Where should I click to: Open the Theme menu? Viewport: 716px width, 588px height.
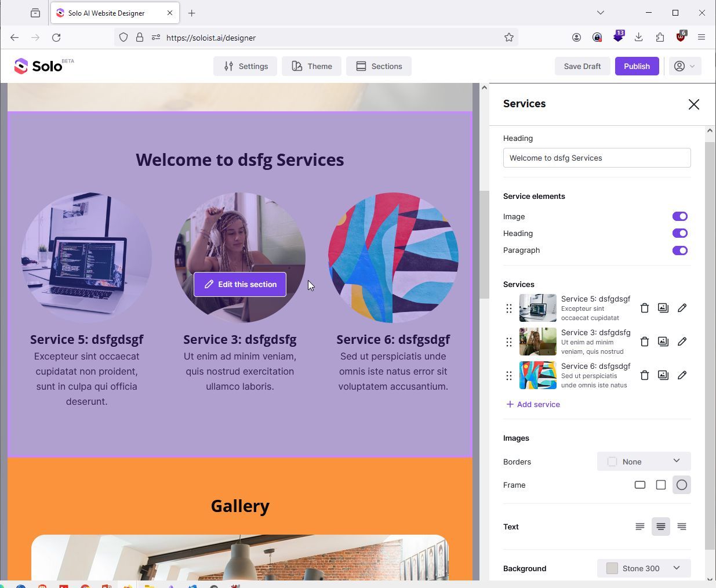pyautogui.click(x=311, y=66)
